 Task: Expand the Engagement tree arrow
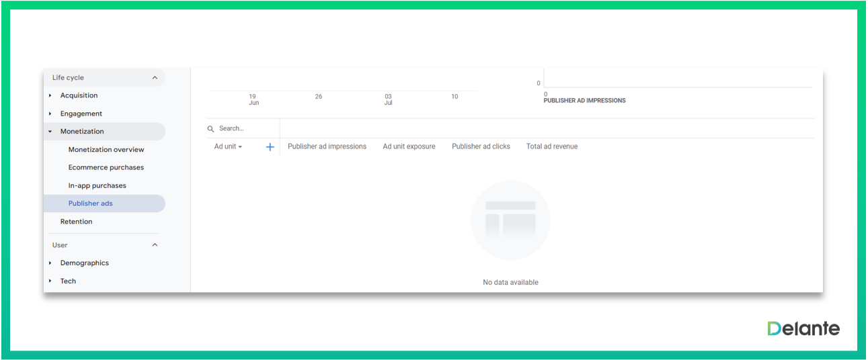pos(50,114)
